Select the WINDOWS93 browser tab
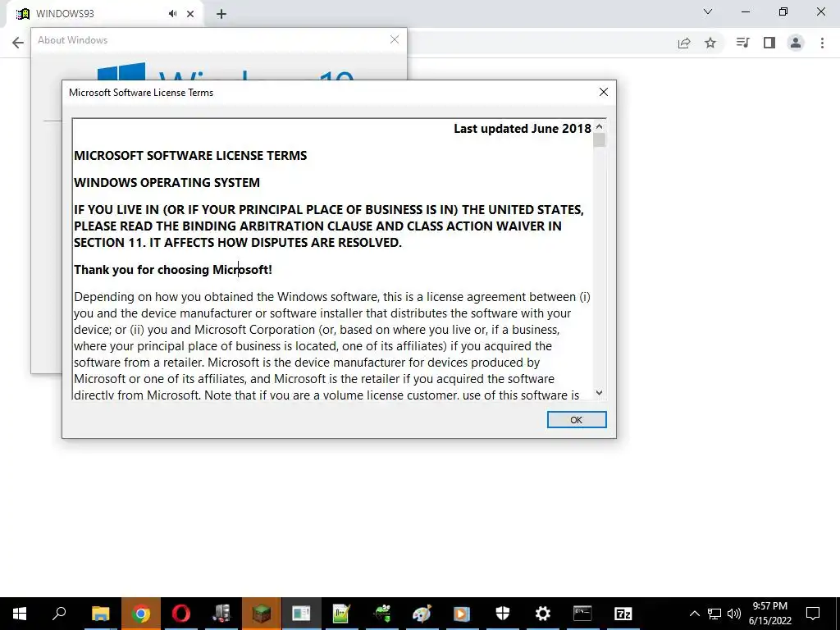Image resolution: width=840 pixels, height=630 pixels. 104,14
